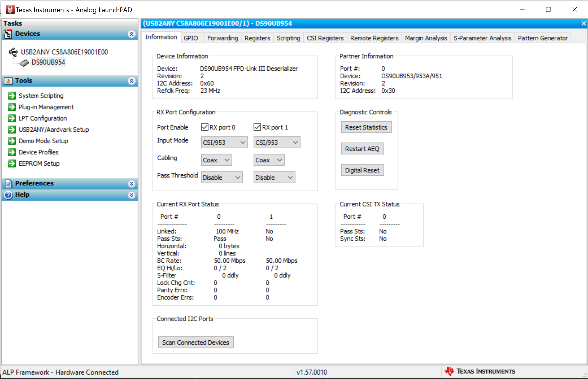Screen dimensions: 588x379
Task: Click the LPT Configuration green arrow icon
Action: coord(12,118)
